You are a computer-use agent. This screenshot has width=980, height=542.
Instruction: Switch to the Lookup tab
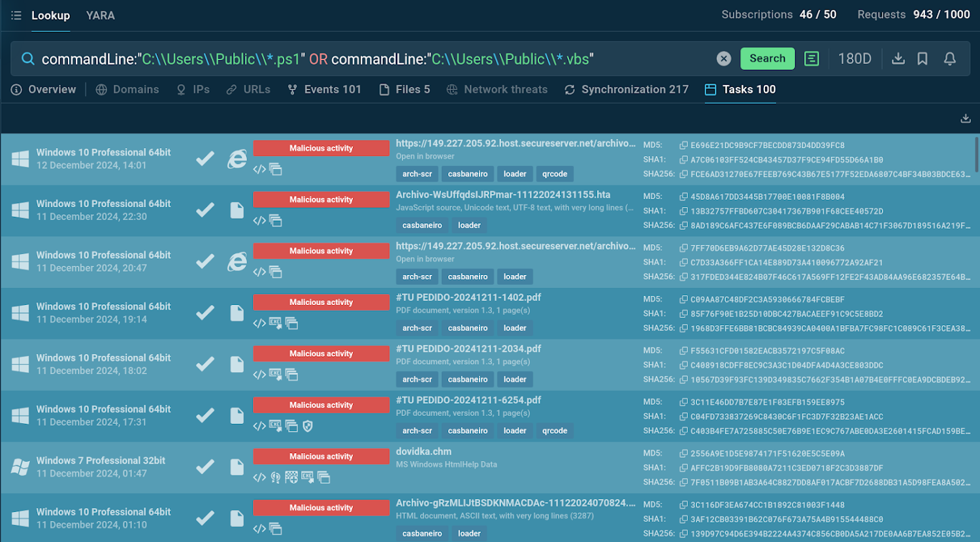[x=51, y=16]
